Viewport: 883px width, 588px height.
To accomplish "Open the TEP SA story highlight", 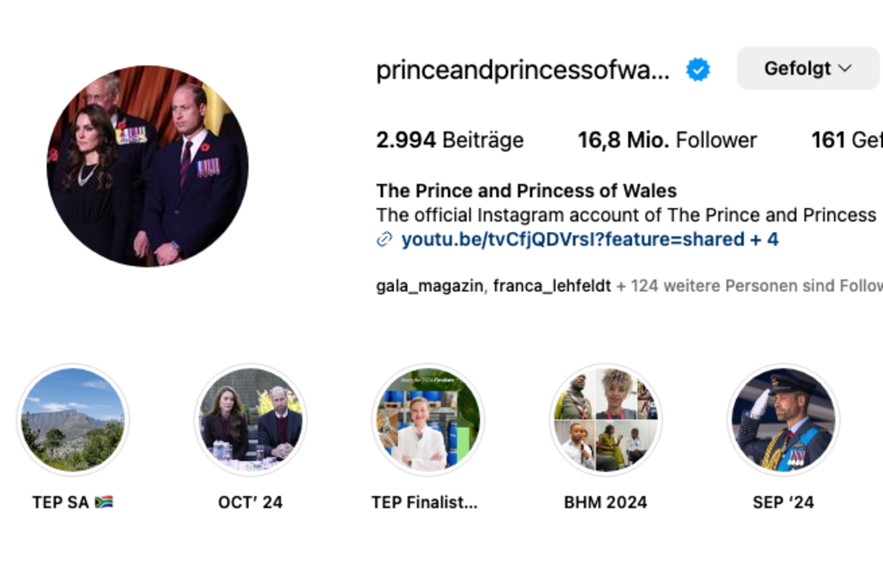I will [x=72, y=419].
